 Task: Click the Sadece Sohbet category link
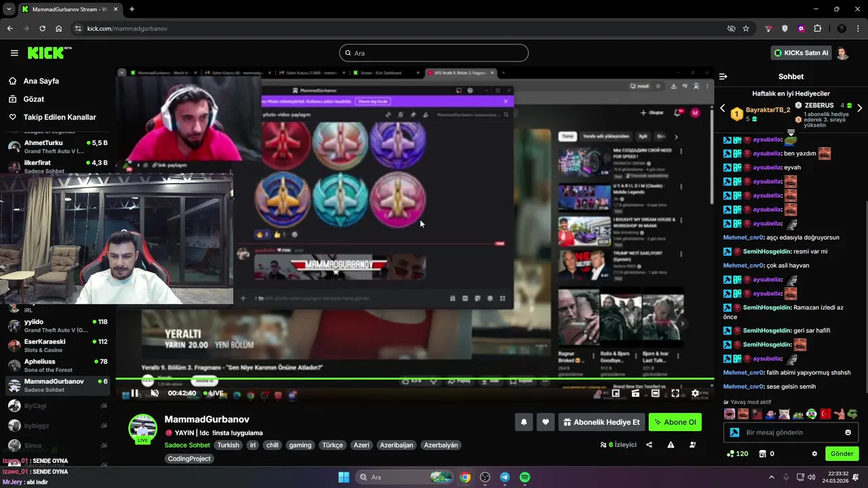click(187, 445)
